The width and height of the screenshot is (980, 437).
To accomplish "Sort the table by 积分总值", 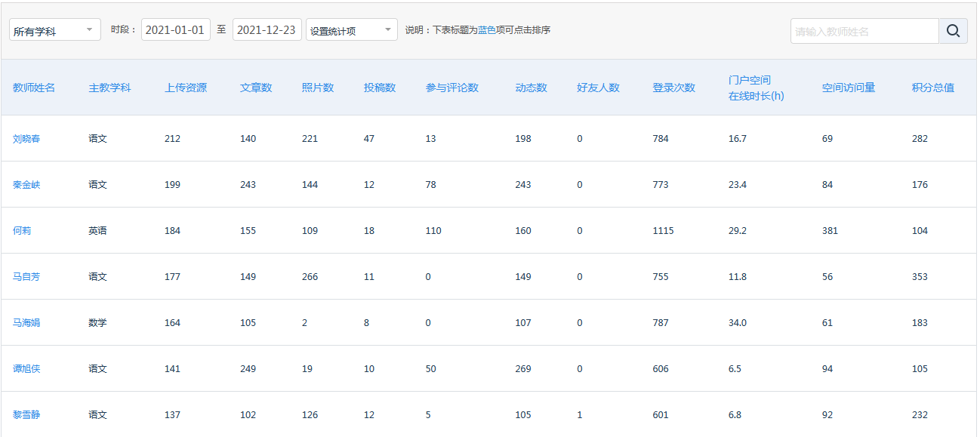I will coord(932,88).
